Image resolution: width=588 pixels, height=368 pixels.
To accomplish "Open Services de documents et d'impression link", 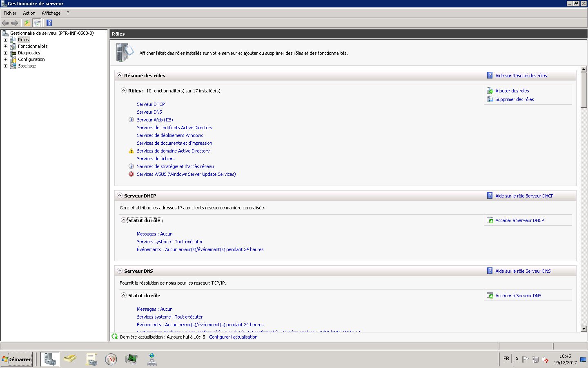I will [x=174, y=143].
